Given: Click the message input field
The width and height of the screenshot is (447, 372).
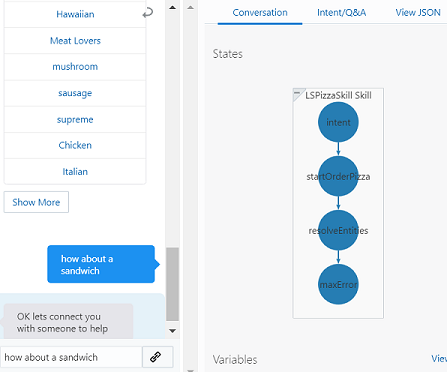Looking at the screenshot, I should point(71,357).
